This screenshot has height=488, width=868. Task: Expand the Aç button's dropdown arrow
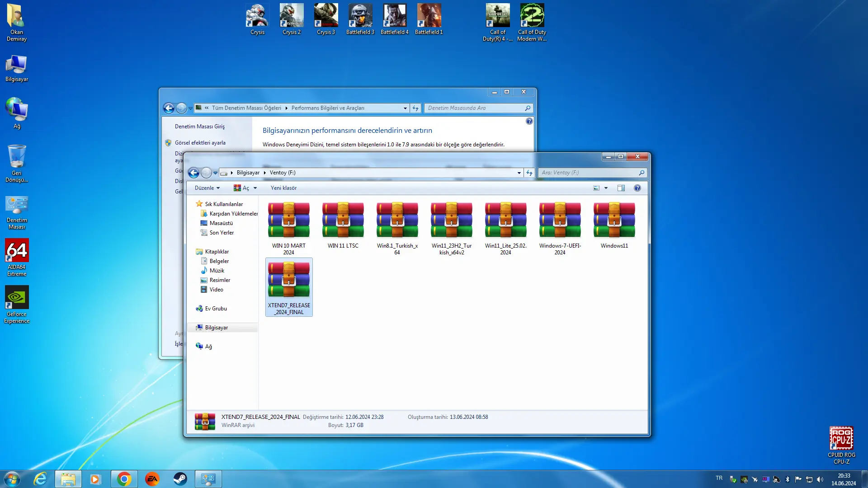click(255, 188)
